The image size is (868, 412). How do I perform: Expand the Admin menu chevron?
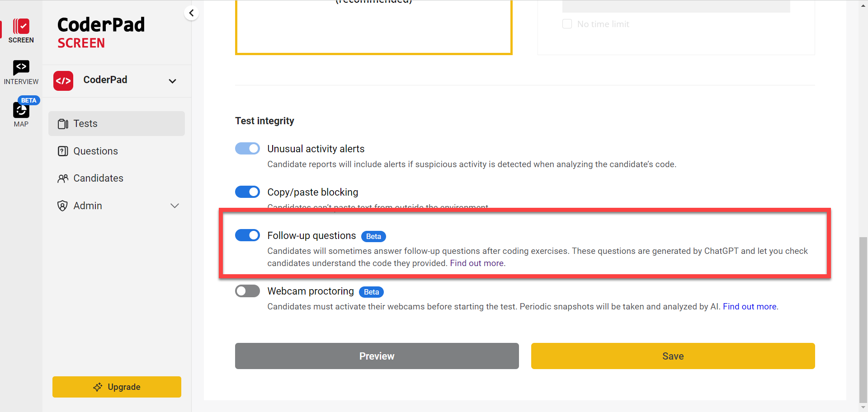(175, 206)
